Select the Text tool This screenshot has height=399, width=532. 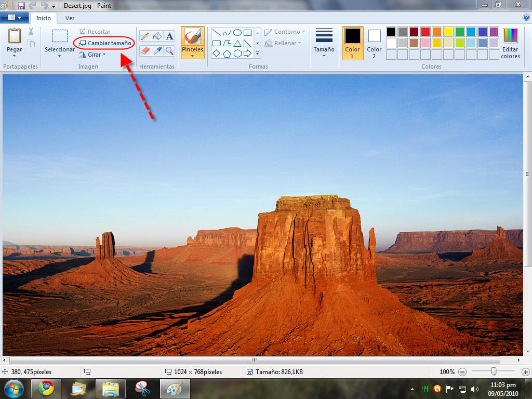(x=169, y=36)
